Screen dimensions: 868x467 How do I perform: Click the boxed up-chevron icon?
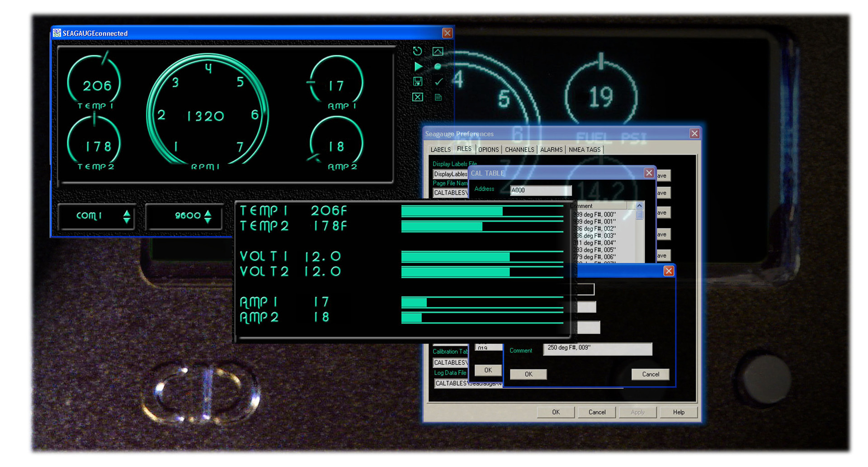(x=438, y=51)
